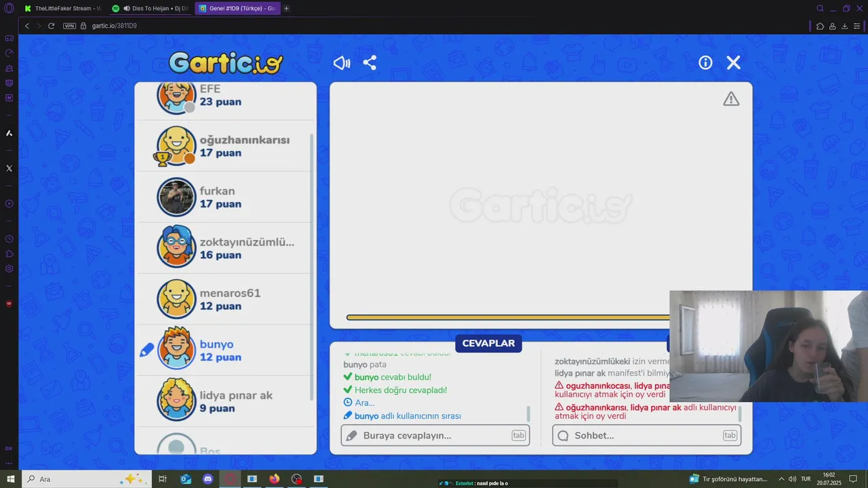Image resolution: width=868 pixels, height=488 pixels.
Task: Click the browser forward arrow
Action: [x=39, y=26]
